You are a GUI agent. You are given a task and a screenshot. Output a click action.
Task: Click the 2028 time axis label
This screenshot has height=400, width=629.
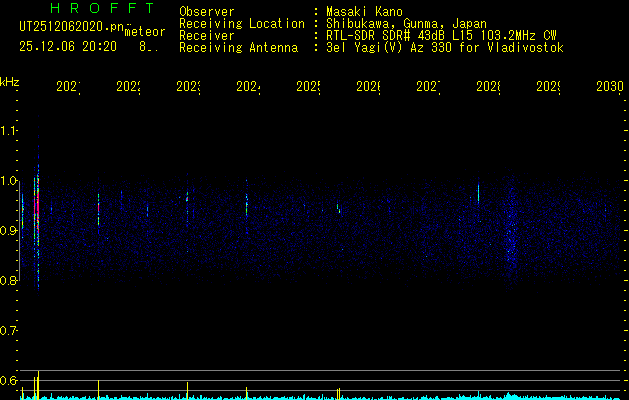pyautogui.click(x=488, y=86)
